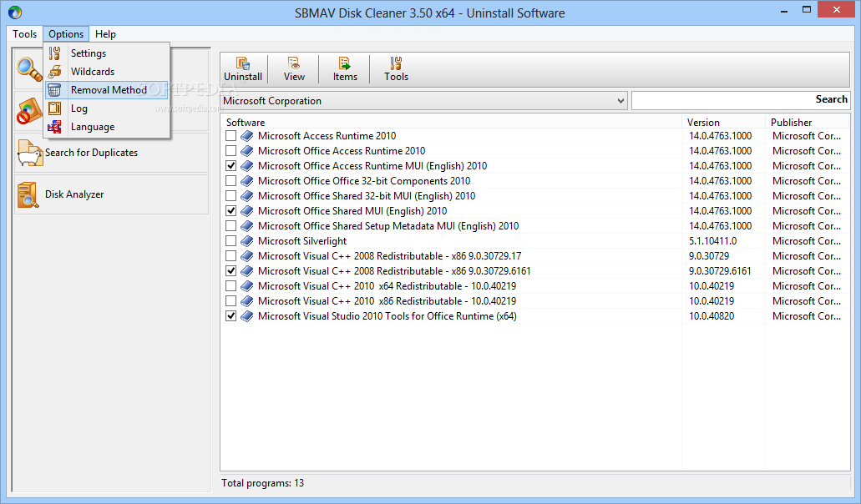Screen dimensions: 861x504
Task: Click the Tools toolbar icon
Action: (395, 63)
